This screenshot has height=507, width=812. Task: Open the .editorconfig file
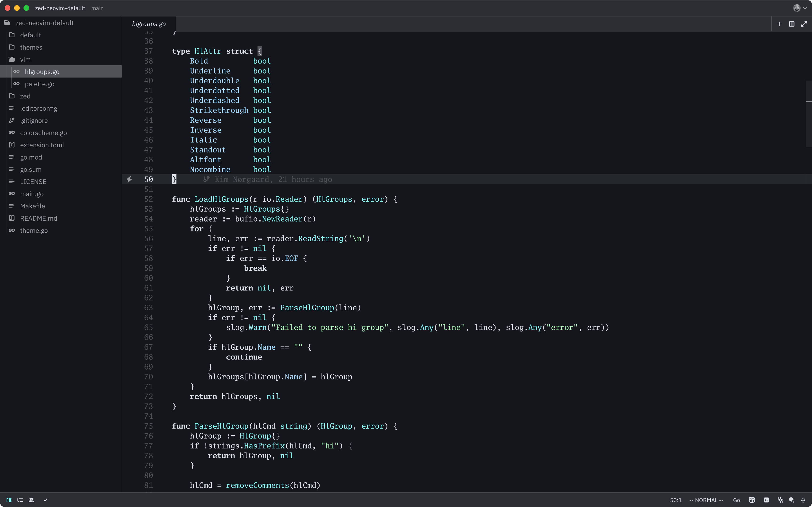click(x=61, y=108)
